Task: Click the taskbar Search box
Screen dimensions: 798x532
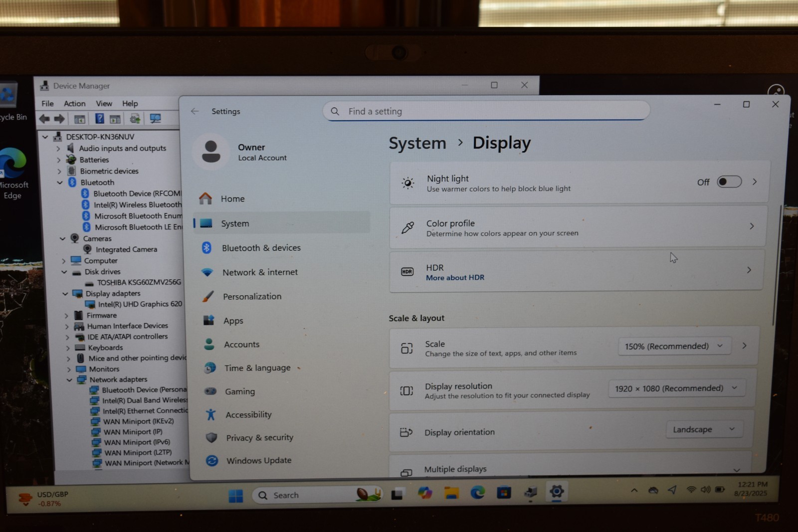Action: (318, 495)
